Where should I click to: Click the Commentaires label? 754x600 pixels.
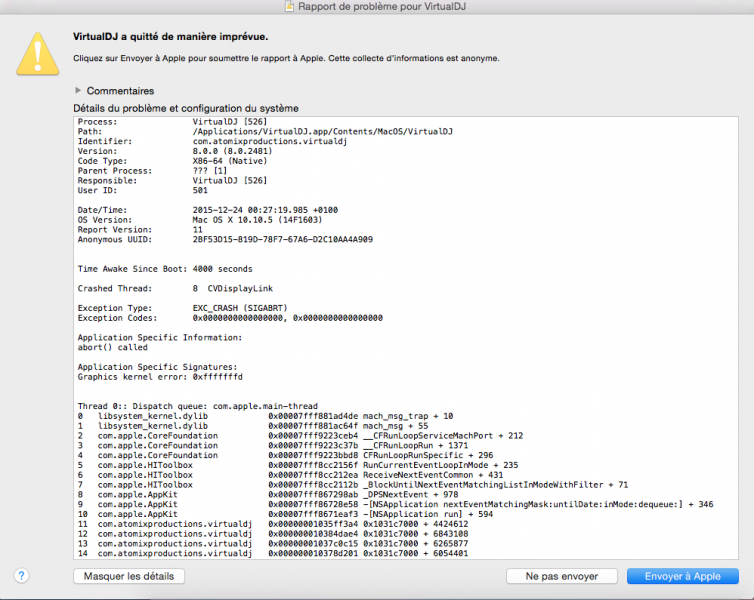click(x=120, y=91)
